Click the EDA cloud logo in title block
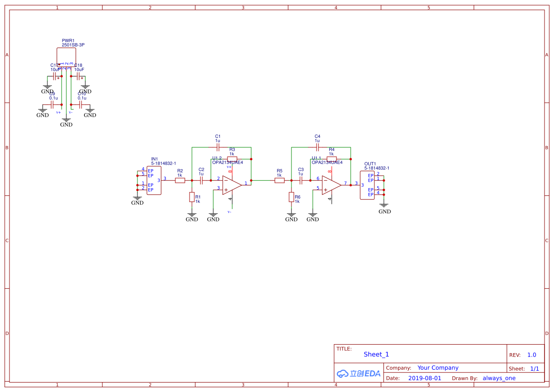This screenshot has height=392, width=554. 358,374
